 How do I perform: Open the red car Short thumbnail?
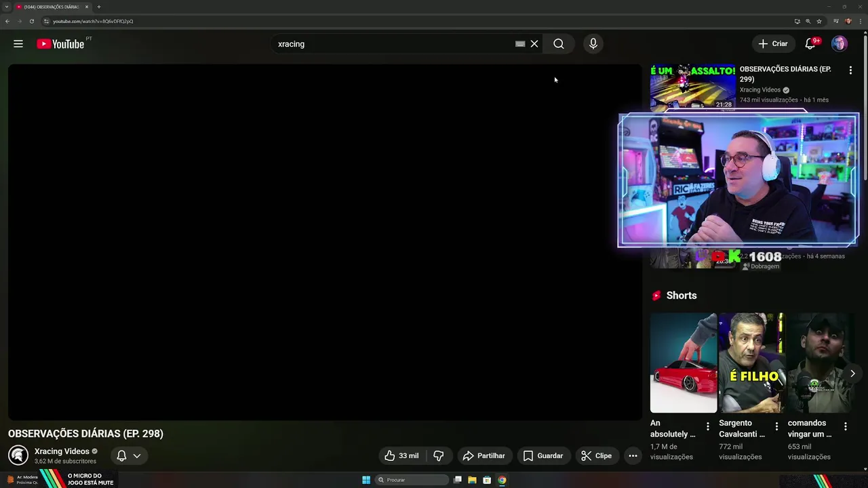(x=684, y=363)
